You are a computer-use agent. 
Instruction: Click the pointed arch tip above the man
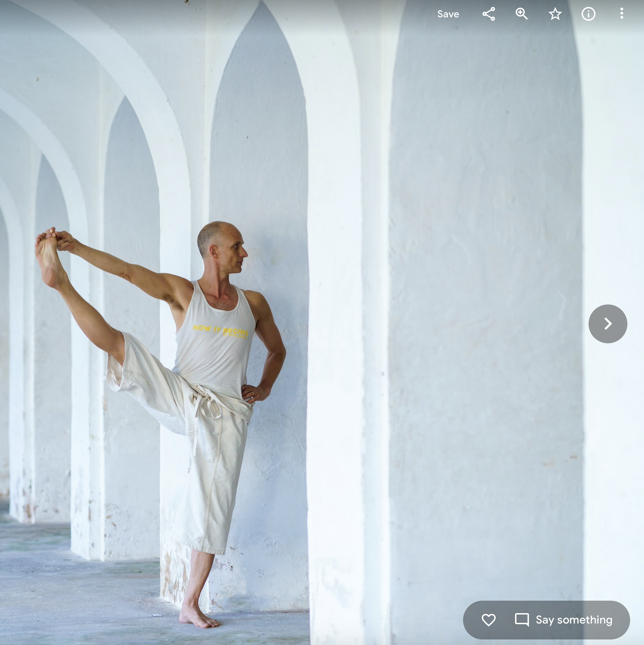click(x=259, y=7)
